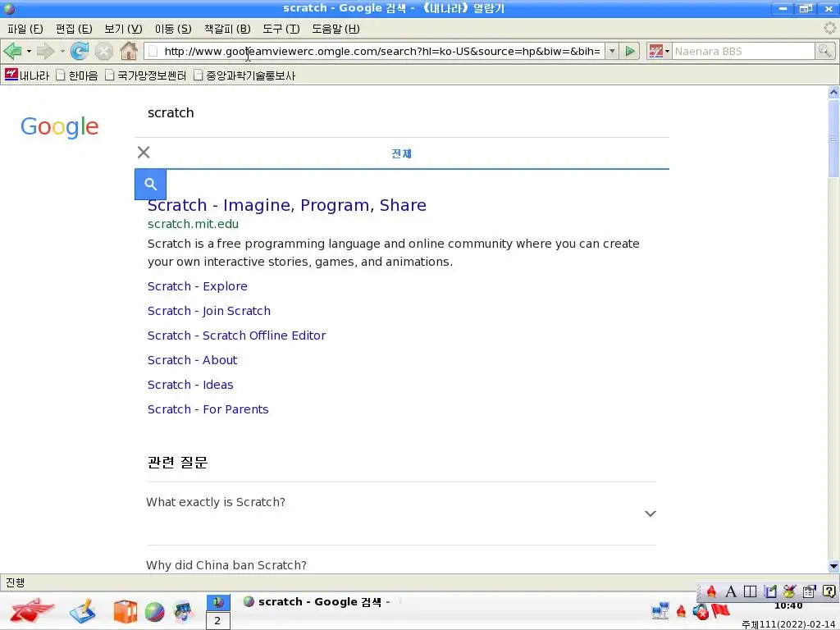Switch to workspace 2 in the pager
This screenshot has width=840, height=630.
click(x=218, y=621)
